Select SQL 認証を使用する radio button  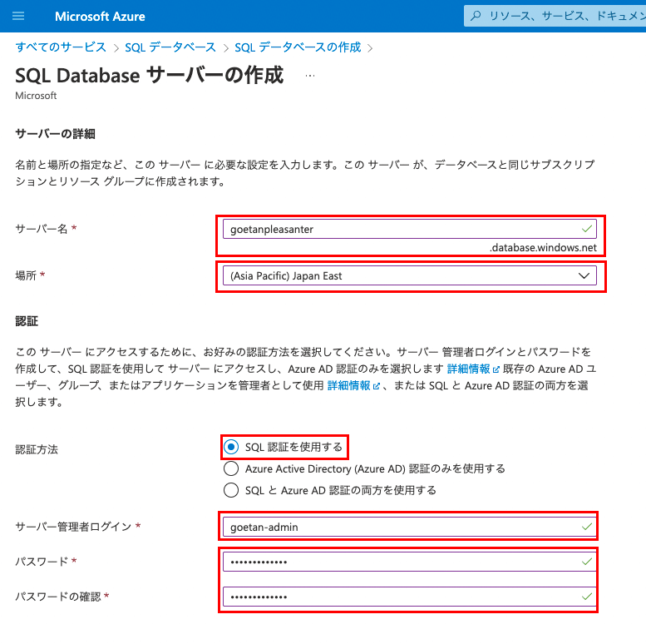pyautogui.click(x=231, y=447)
